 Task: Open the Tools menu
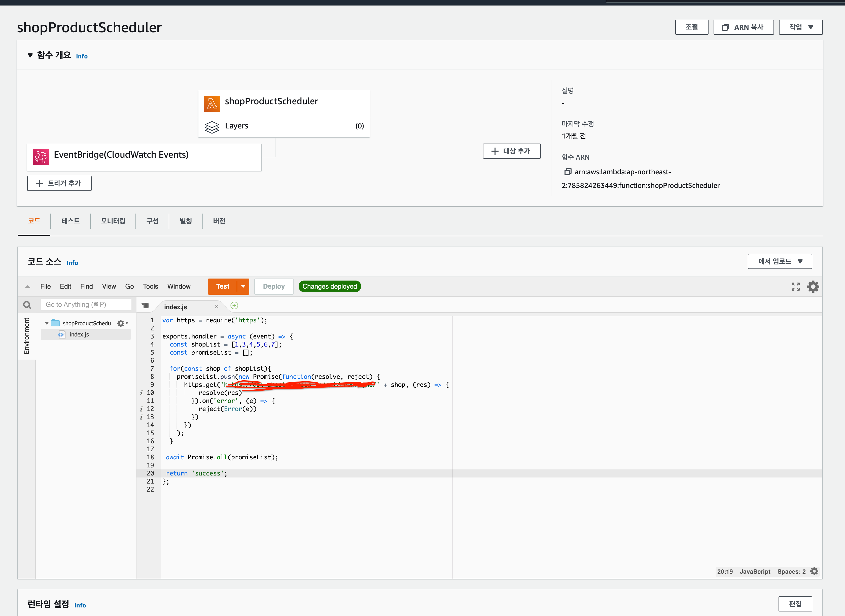[150, 286]
